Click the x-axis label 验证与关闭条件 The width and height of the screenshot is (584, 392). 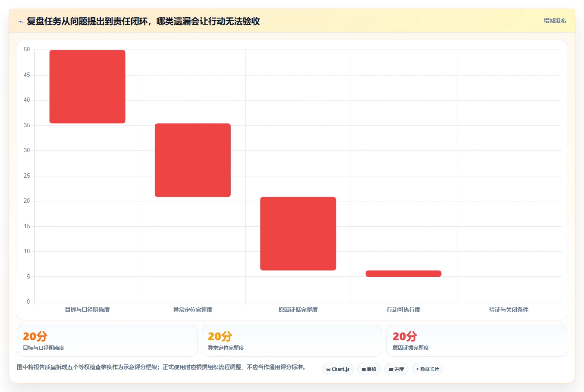[509, 310]
